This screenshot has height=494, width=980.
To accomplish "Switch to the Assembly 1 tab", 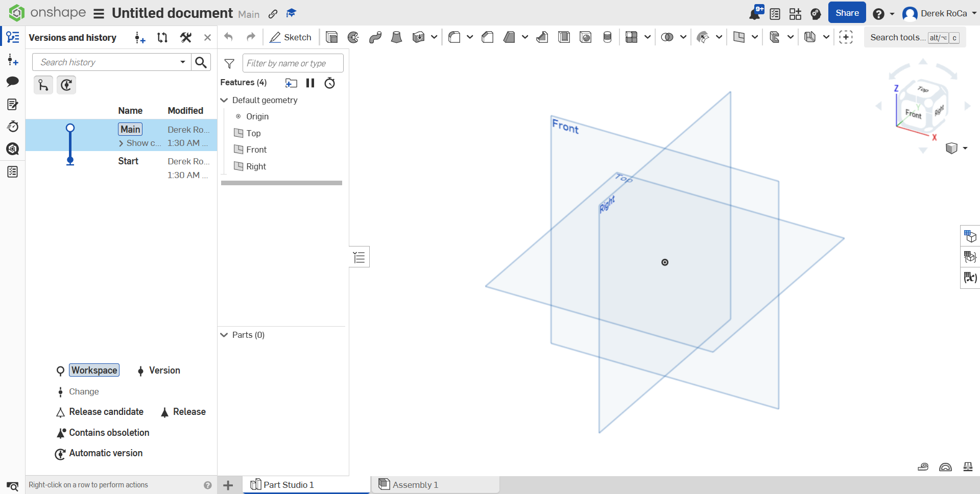I will pos(436,485).
